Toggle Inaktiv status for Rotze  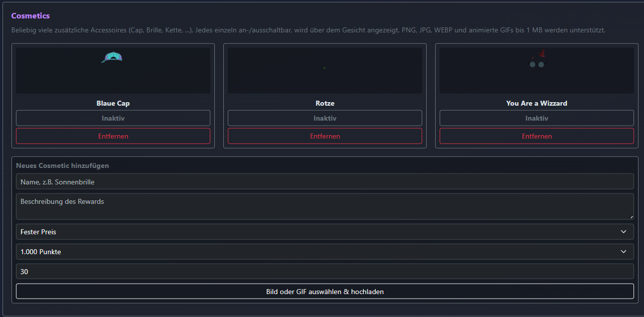point(325,118)
